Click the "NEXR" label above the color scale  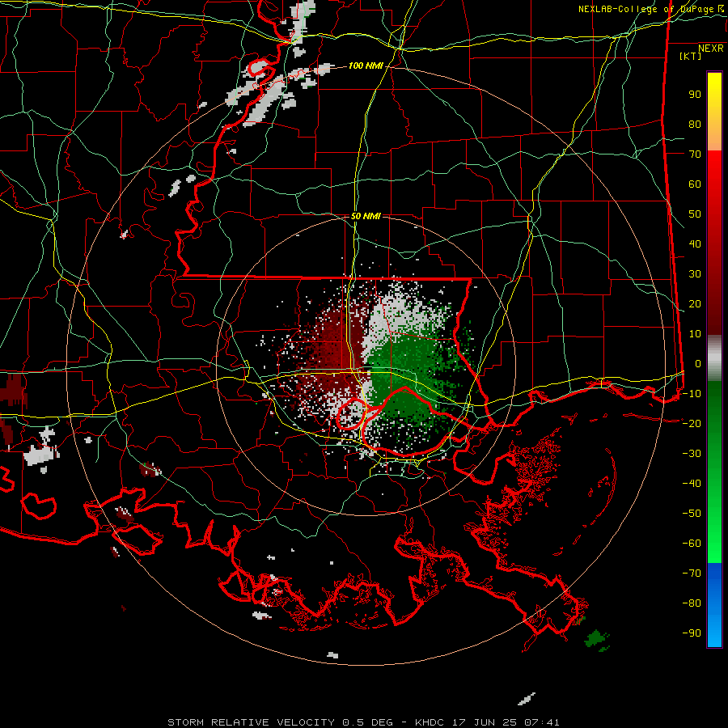tap(711, 49)
